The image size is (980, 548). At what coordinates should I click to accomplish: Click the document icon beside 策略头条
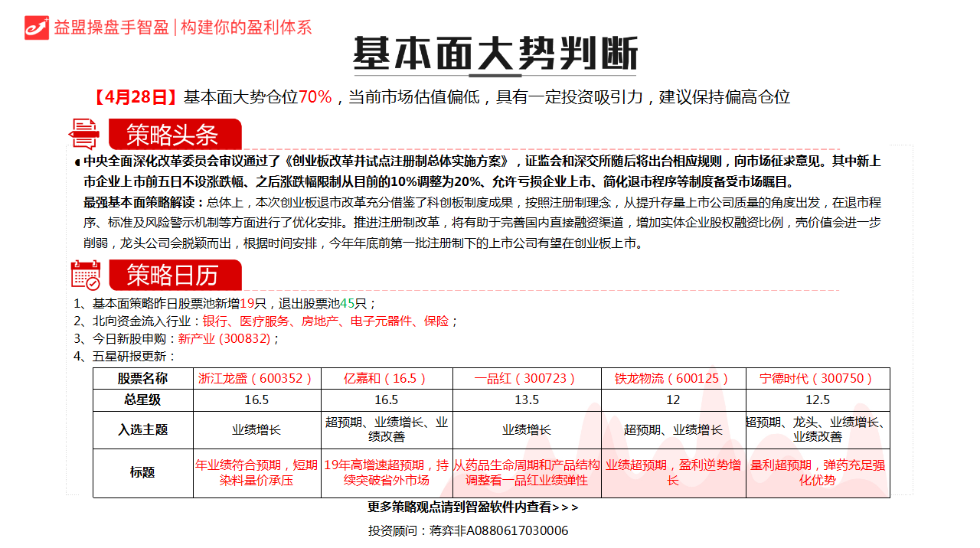tap(84, 133)
